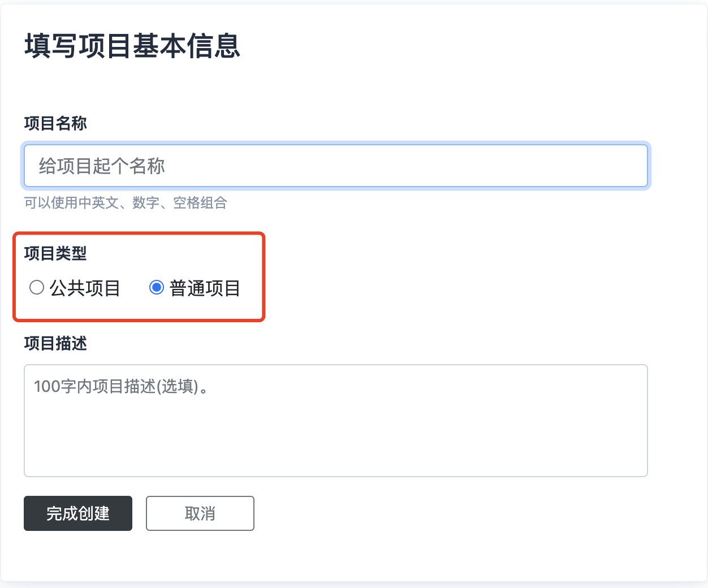The height and width of the screenshot is (588, 708).
Task: Click the 填写项目基本信息 heading
Action: [132, 46]
